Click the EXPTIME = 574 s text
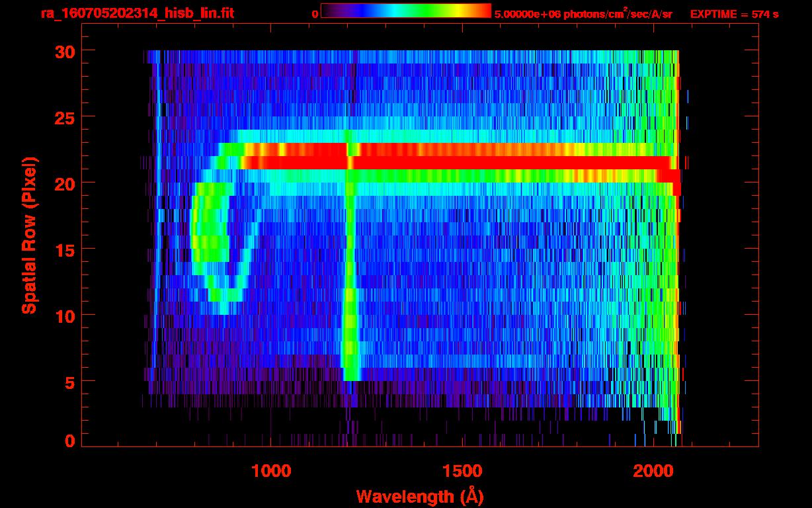The height and width of the screenshot is (508, 812). click(x=734, y=14)
